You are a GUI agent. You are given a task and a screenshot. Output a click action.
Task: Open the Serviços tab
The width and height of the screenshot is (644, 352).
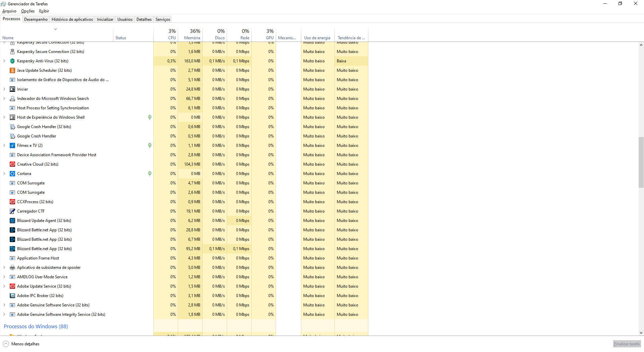click(x=163, y=19)
